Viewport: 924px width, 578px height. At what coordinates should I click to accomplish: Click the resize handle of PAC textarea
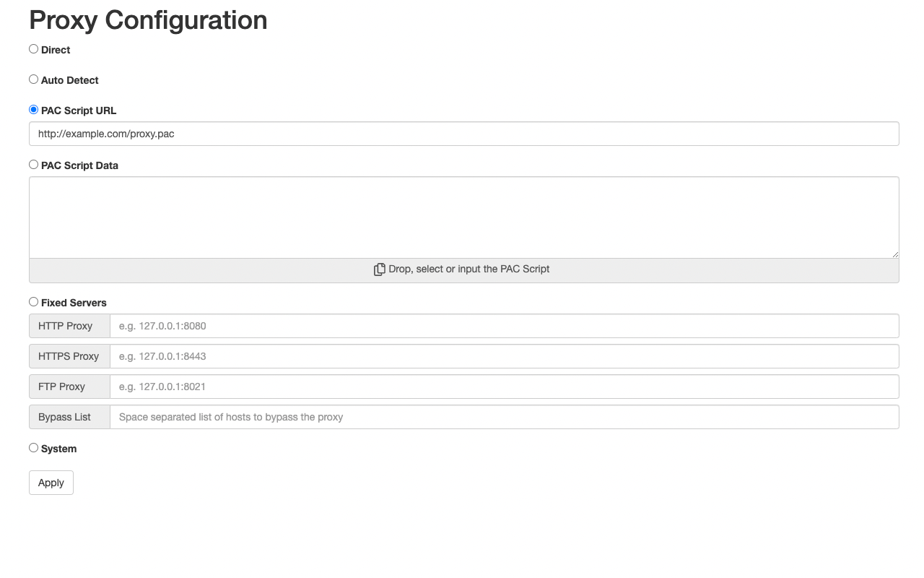tap(894, 254)
